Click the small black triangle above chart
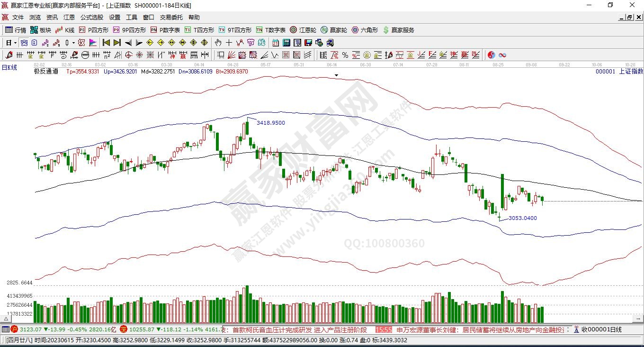 tap(337, 75)
